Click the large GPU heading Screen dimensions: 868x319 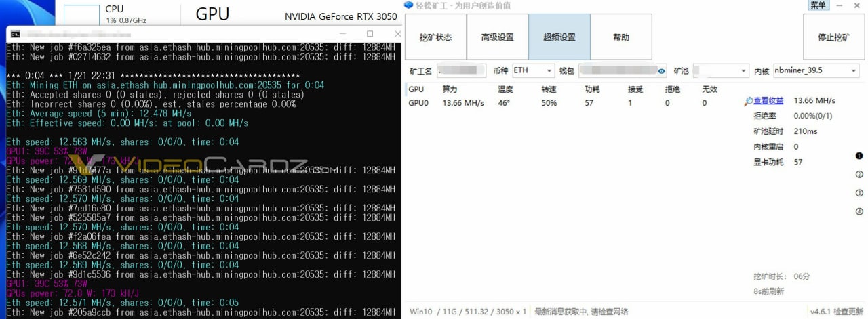coord(212,14)
